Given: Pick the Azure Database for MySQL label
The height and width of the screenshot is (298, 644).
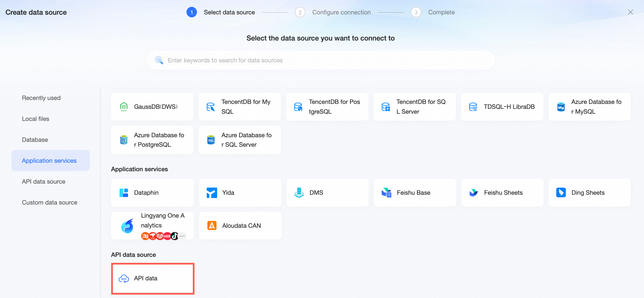Looking at the screenshot, I should [x=596, y=107].
